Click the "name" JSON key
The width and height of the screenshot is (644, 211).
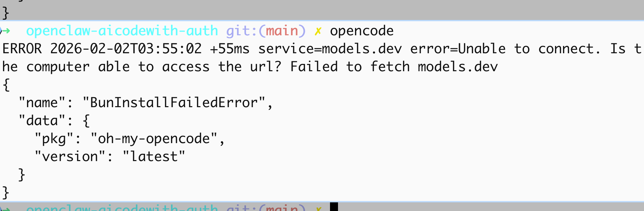(x=42, y=103)
